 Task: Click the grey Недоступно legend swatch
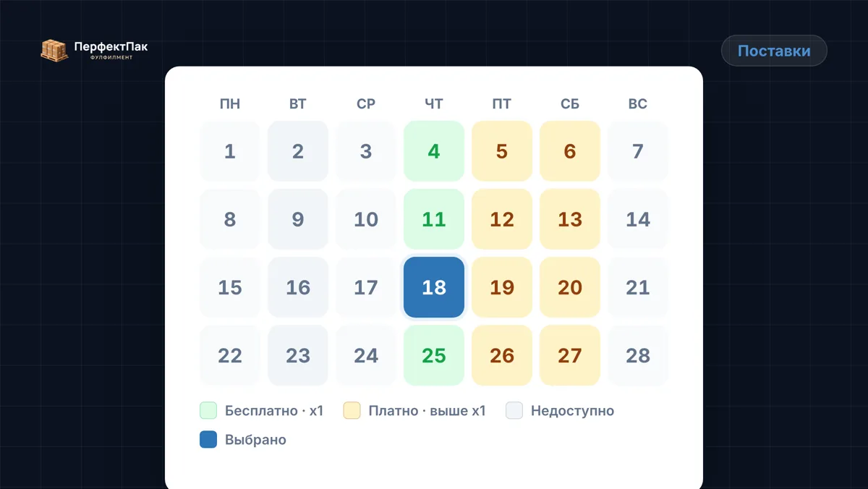514,411
